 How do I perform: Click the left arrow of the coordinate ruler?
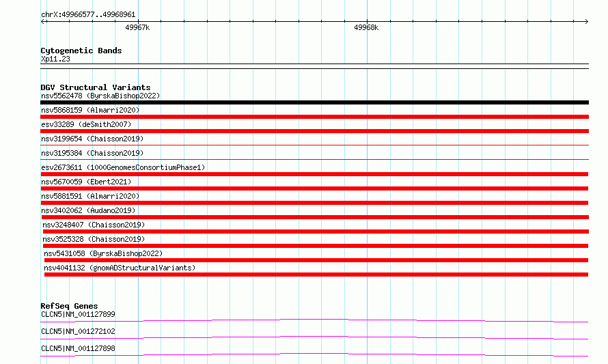pos(43,22)
